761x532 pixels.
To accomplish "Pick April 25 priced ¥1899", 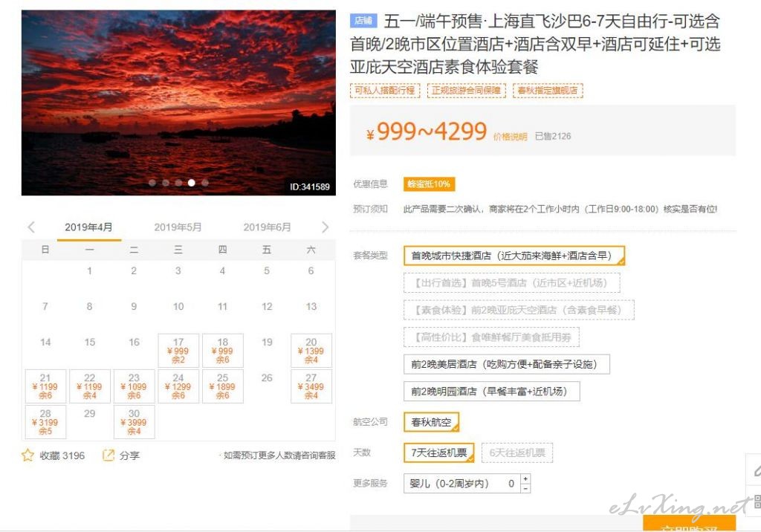I will (x=223, y=386).
